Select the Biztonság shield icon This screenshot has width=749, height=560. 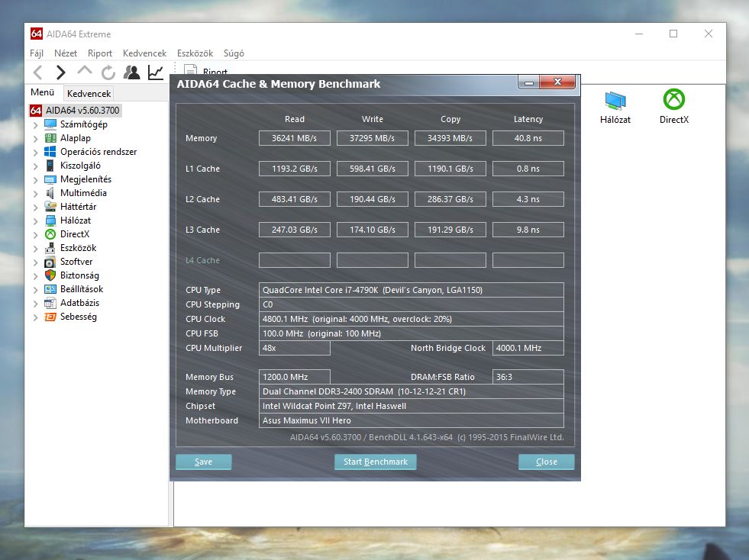(x=50, y=275)
